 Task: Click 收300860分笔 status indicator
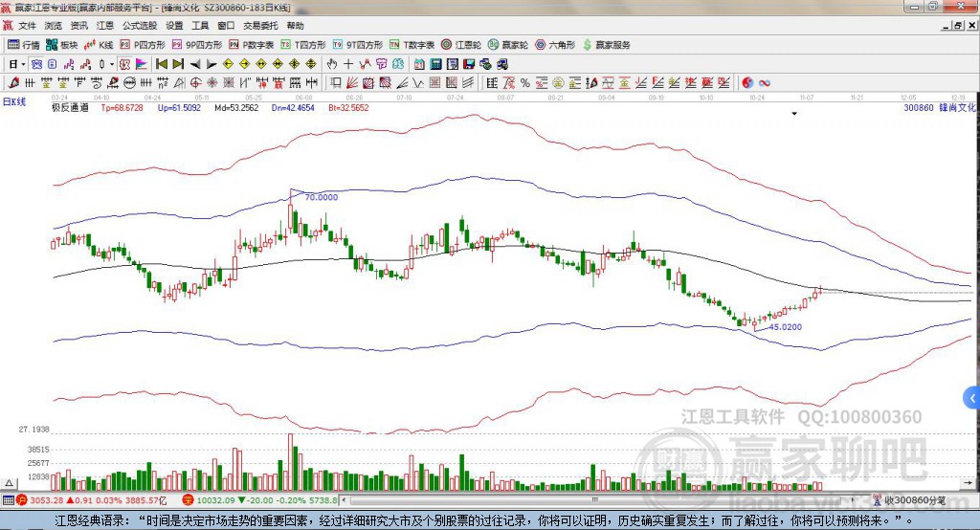tap(909, 500)
